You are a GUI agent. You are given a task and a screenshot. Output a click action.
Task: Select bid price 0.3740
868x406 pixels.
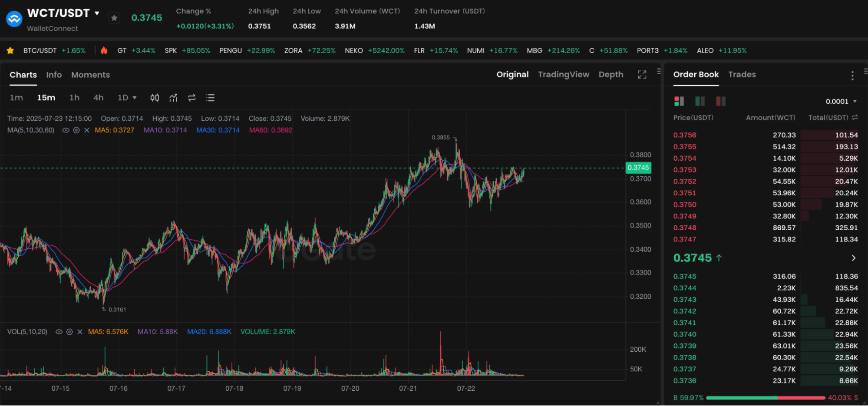click(x=685, y=334)
